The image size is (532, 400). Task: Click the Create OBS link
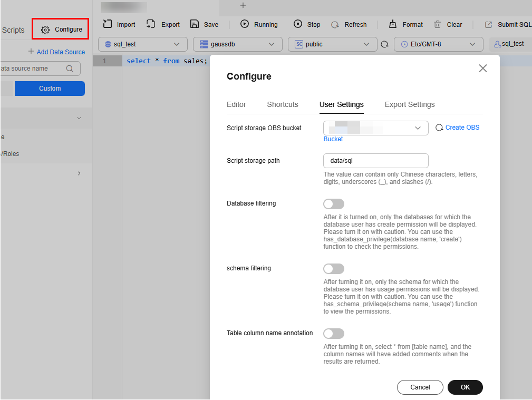(462, 128)
